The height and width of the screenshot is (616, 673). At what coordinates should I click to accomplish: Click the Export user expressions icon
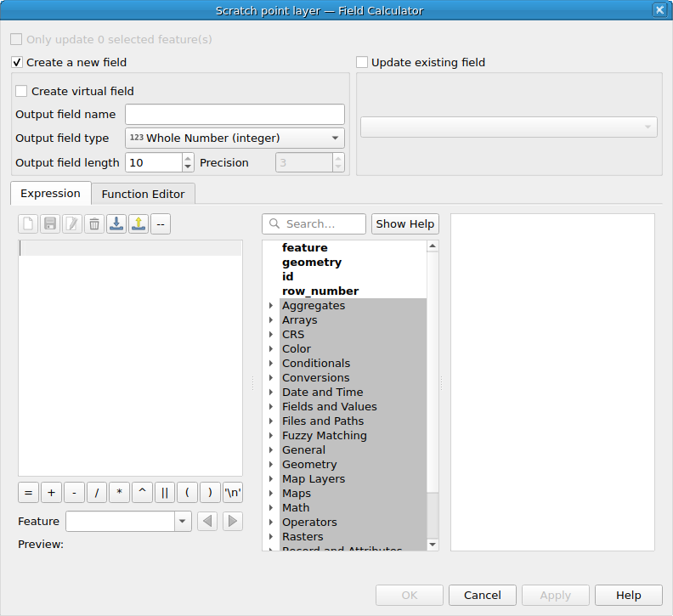(x=139, y=223)
